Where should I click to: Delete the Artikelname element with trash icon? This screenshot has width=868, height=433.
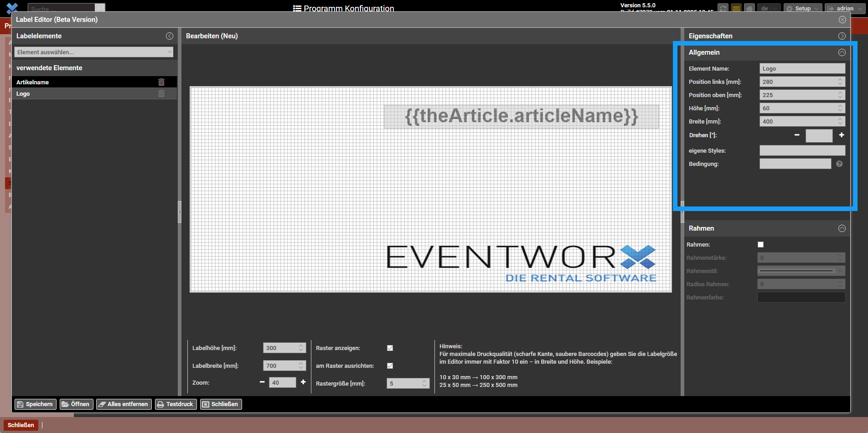click(161, 82)
